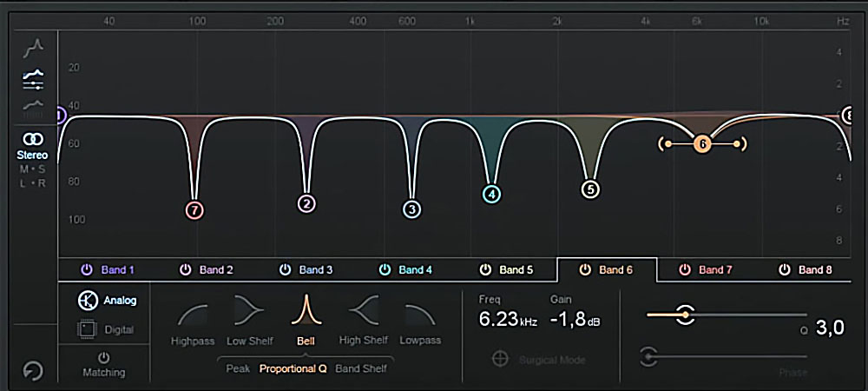Click the Phase slider handle
868x391 pixels.
(648, 356)
